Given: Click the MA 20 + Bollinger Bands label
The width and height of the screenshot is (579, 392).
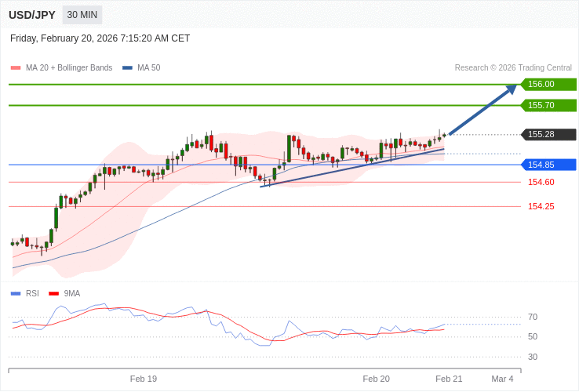Looking at the screenshot, I should [69, 68].
